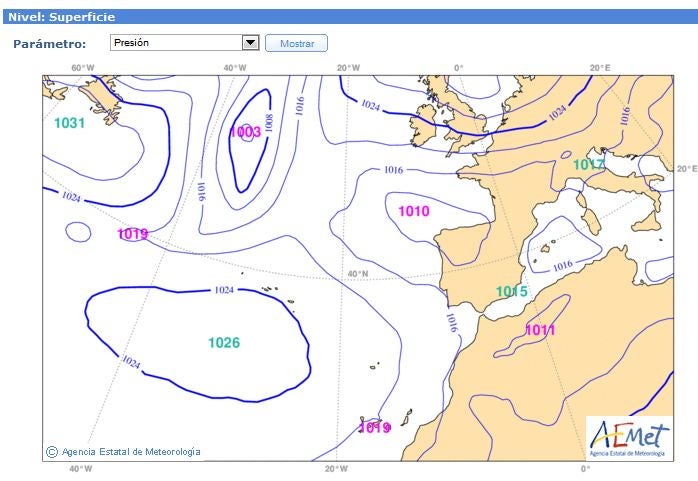Click the 40°N latitude label on map
The height and width of the screenshot is (481, 698).
[x=357, y=274]
